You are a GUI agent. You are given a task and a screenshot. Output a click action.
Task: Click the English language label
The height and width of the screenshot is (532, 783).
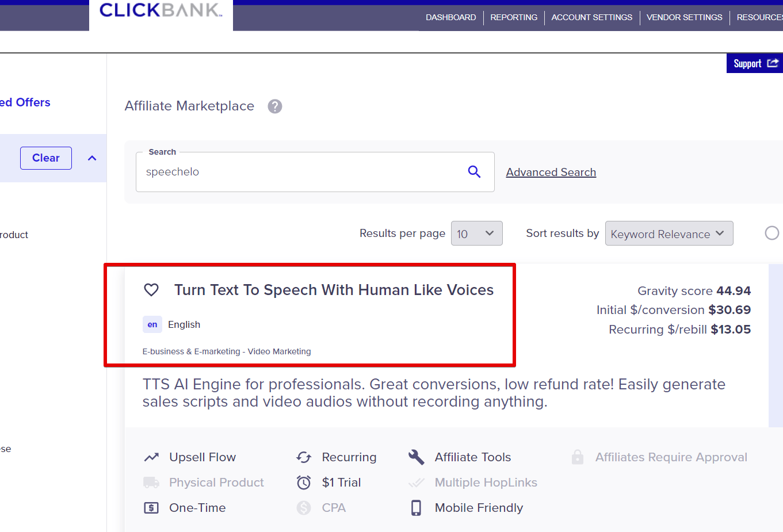pos(184,324)
